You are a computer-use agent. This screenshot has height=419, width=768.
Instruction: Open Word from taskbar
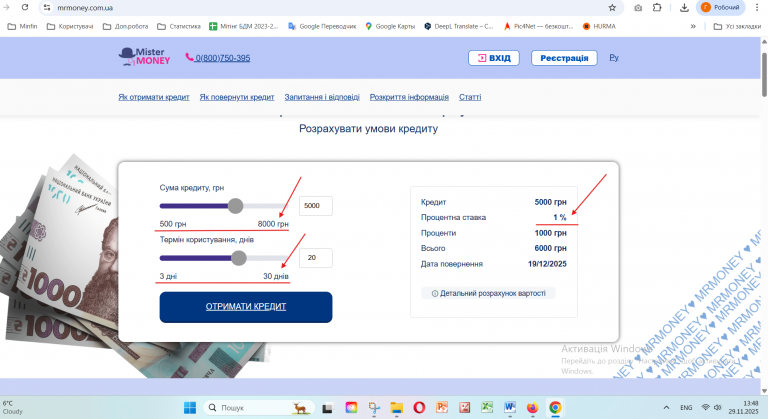[x=510, y=408]
